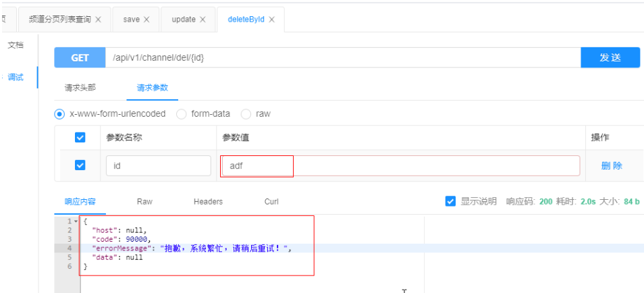Switch to the save tab
The image size is (644, 293).
132,20
